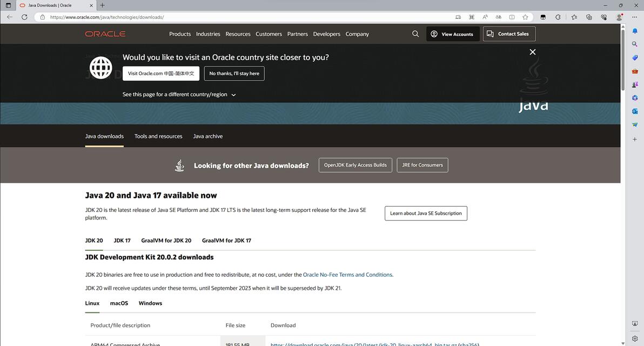Click the page vertical scrollbar thumb
Image resolution: width=644 pixels, height=346 pixels.
[623, 59]
